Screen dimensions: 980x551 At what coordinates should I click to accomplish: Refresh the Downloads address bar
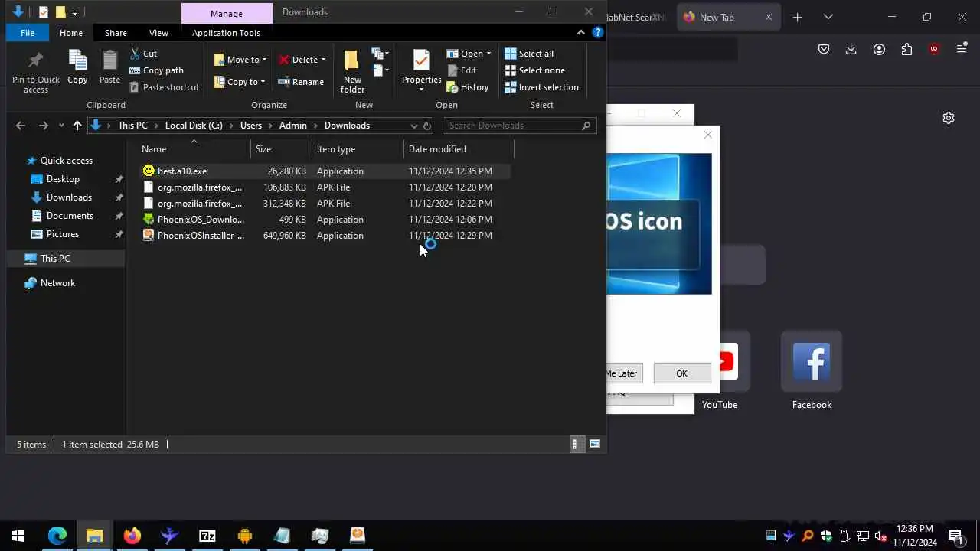[427, 126]
